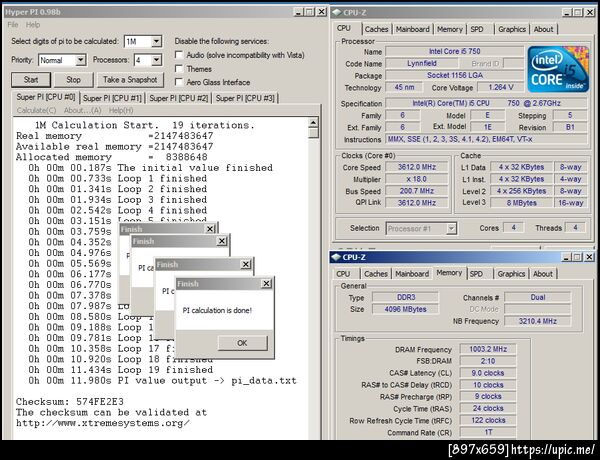Open the Help menu in Hyper PI
Viewport: 600px width, 460px height.
(33, 24)
